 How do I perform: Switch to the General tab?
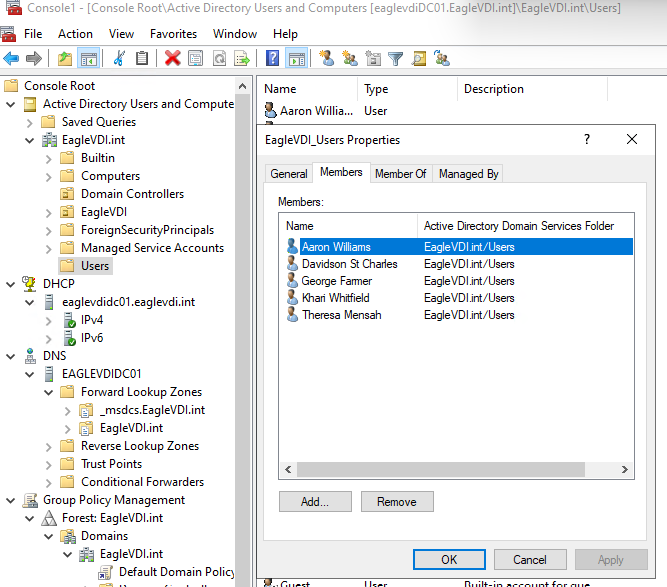pyautogui.click(x=289, y=174)
